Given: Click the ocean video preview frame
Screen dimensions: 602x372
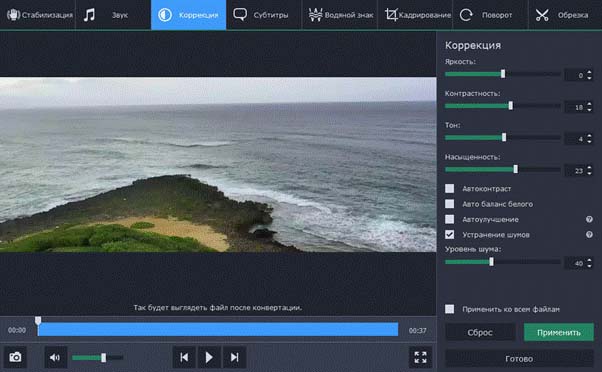Looking at the screenshot, I should [x=218, y=165].
